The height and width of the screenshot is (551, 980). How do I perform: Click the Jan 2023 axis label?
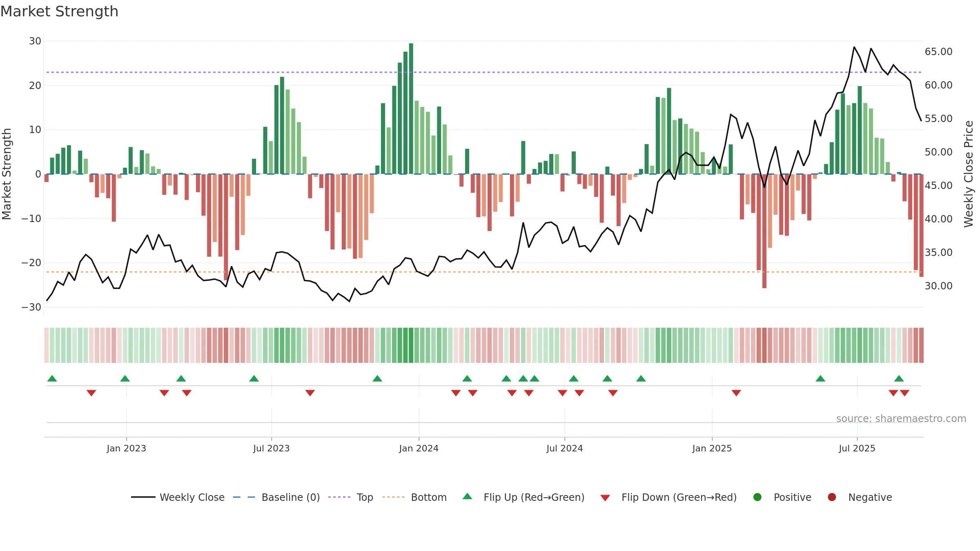[x=126, y=448]
